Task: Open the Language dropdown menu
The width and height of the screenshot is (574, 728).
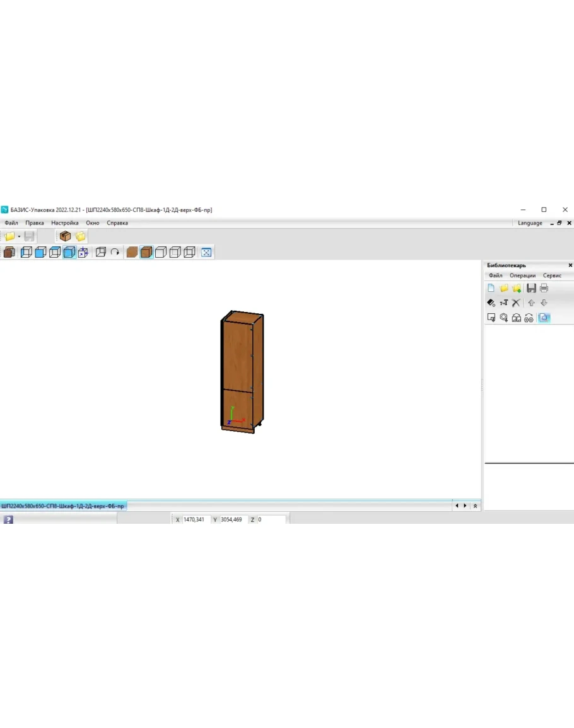Action: [530, 222]
